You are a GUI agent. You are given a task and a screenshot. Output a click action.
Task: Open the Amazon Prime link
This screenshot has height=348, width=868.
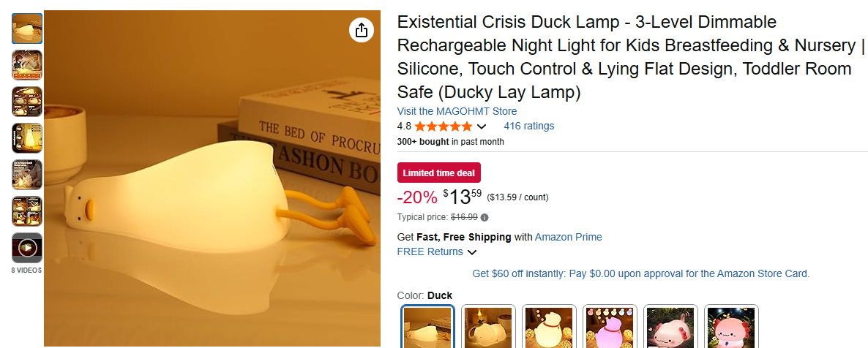568,237
